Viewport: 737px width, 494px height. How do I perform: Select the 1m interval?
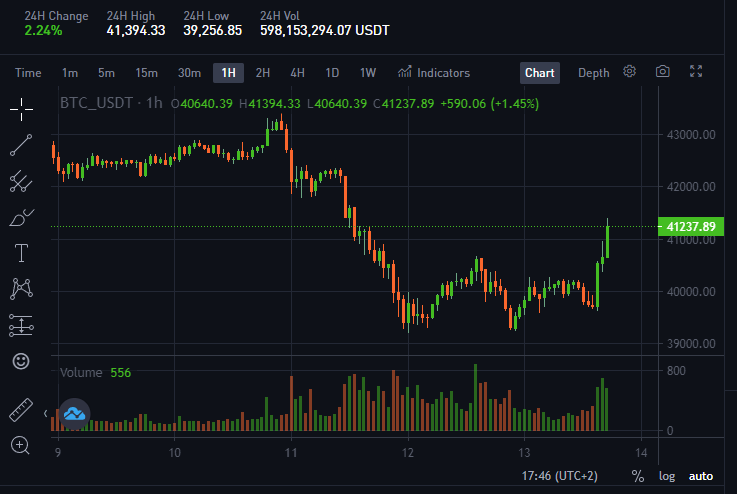[70, 73]
